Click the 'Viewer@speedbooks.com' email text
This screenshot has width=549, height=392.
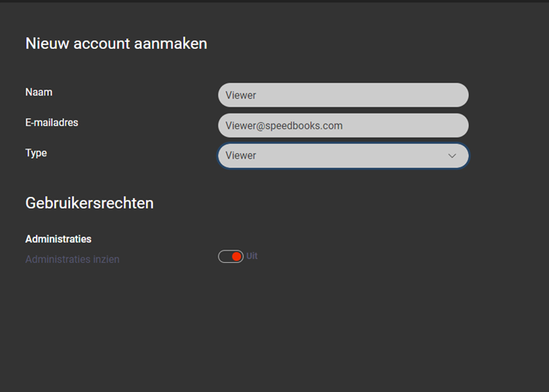pos(284,126)
